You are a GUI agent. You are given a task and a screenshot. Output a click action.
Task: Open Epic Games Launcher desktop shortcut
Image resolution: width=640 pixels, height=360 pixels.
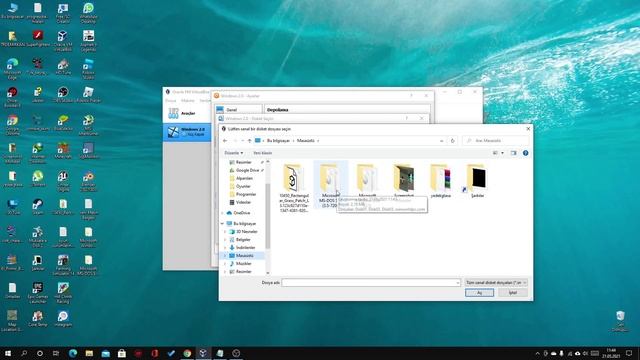coord(38,292)
